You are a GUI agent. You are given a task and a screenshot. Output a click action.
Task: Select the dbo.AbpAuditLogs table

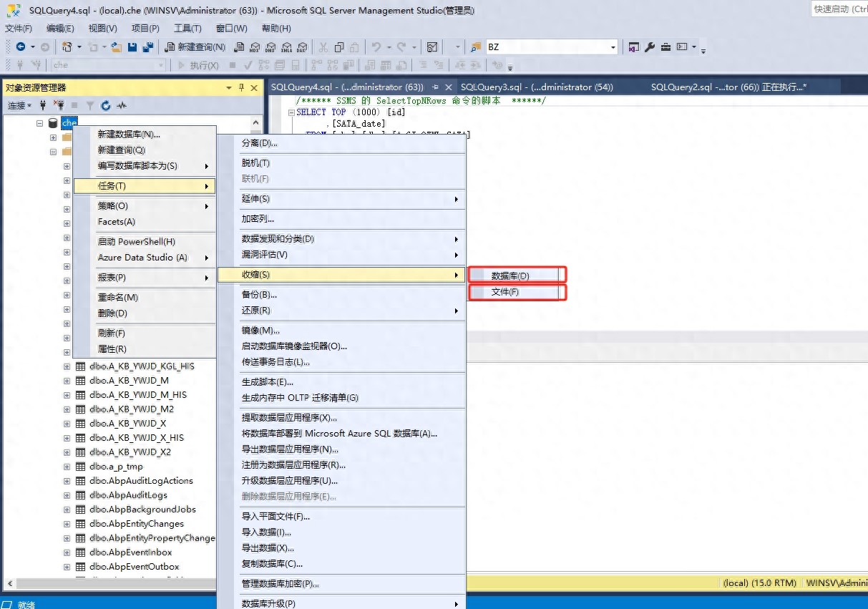[x=128, y=495]
